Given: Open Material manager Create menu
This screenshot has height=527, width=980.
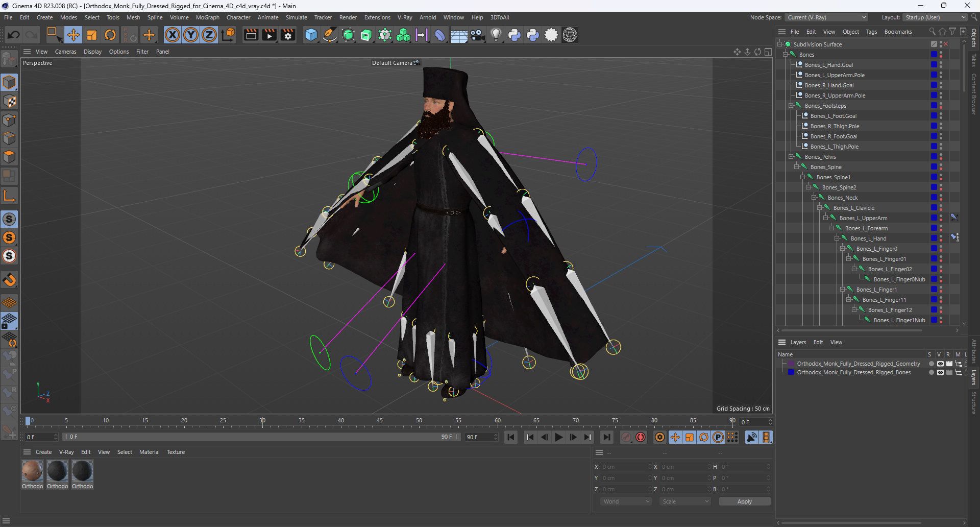Looking at the screenshot, I should (43, 452).
